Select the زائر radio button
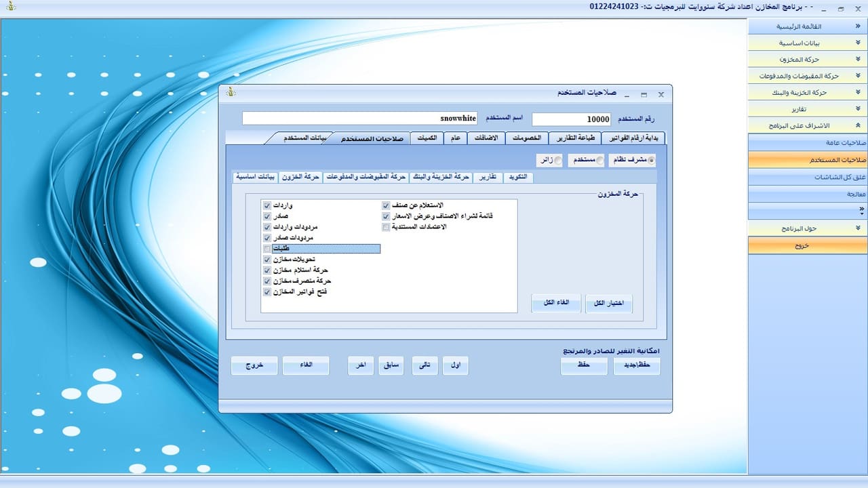The height and width of the screenshot is (488, 868). [559, 161]
